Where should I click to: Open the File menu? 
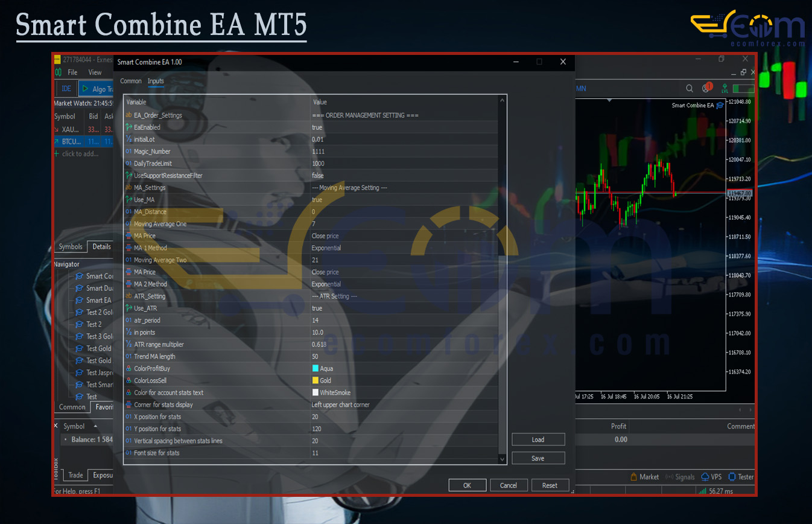72,72
